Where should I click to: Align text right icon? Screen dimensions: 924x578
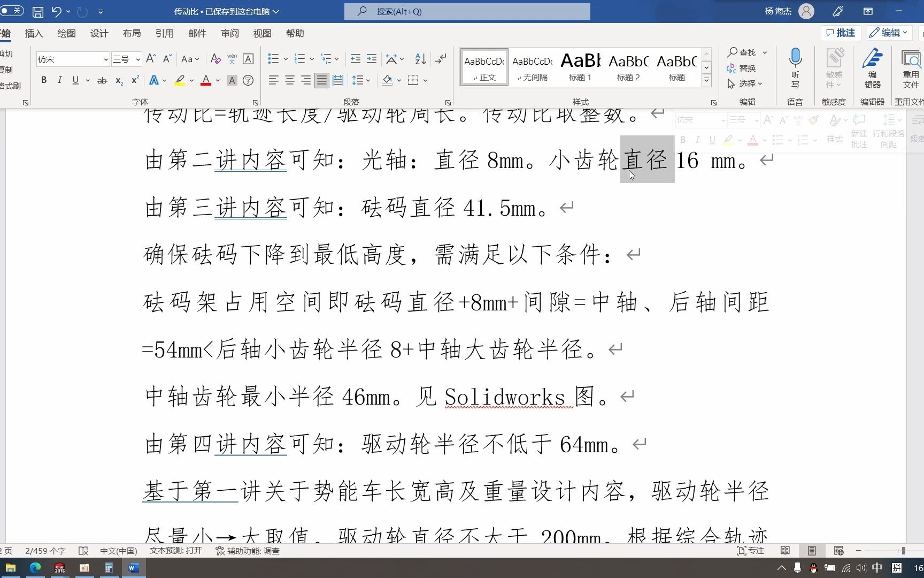pyautogui.click(x=305, y=80)
